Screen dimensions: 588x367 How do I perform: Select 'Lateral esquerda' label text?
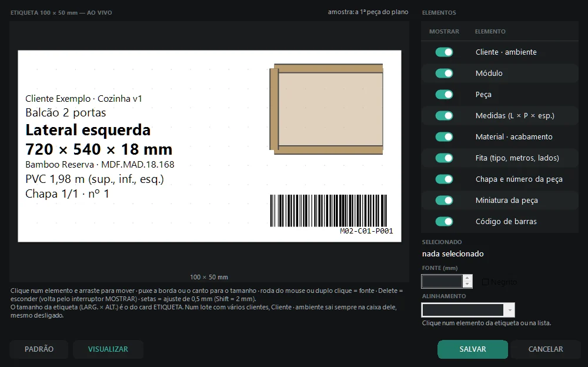(x=88, y=130)
